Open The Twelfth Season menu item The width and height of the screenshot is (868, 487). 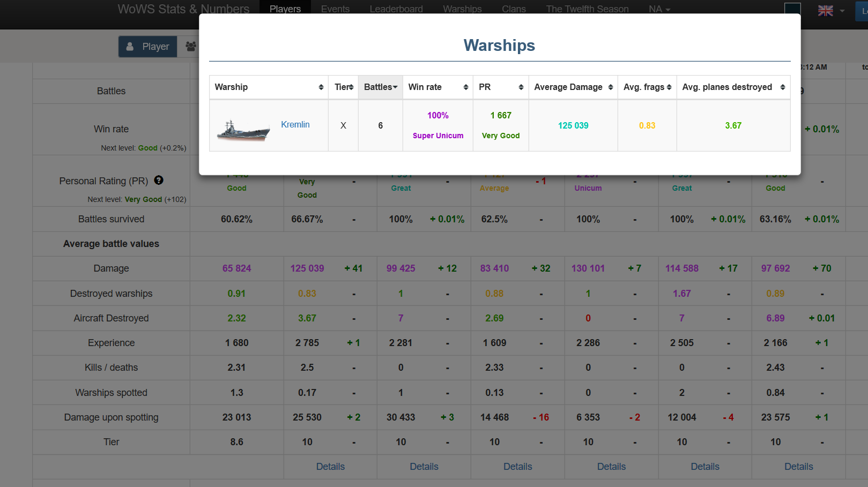click(x=587, y=9)
